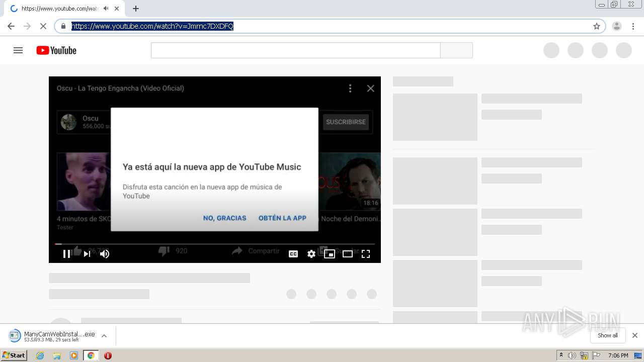Select the 4 minutos de SKO video thumbnail
Screen dimensions: 644x362
84,182
